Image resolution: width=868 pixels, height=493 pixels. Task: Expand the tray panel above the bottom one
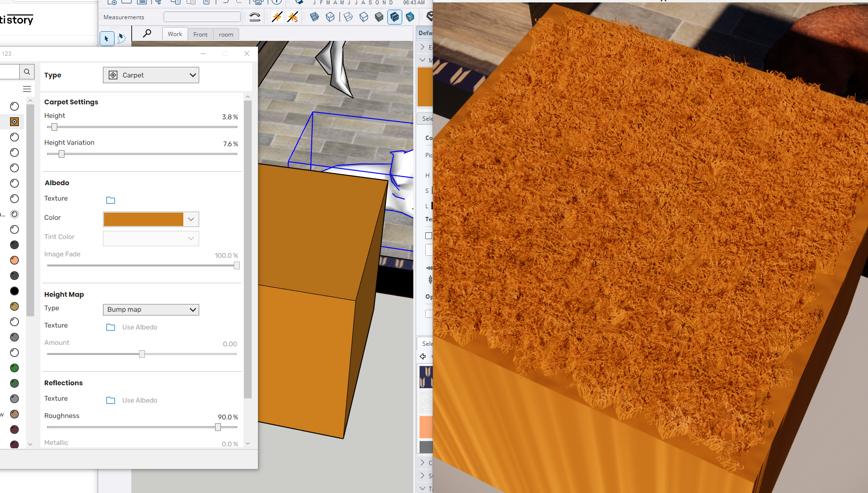pos(422,476)
